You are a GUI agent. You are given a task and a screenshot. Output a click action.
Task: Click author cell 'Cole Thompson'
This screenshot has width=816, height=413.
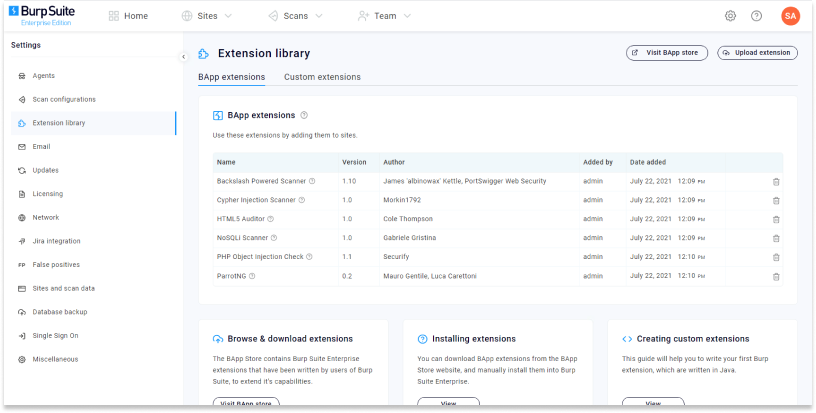[407, 219]
